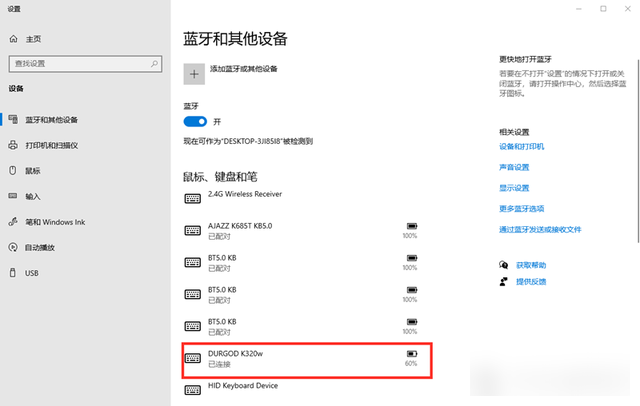Open the 通过蓝牙发送或接收文件 link

(x=540, y=230)
